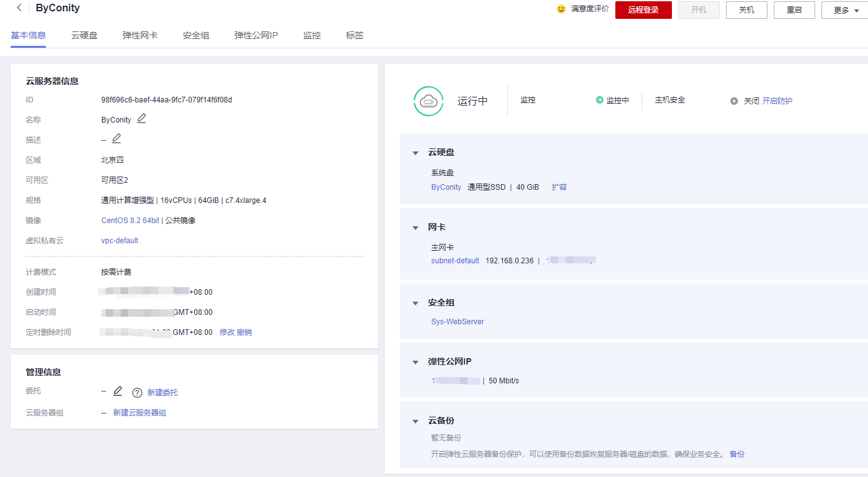Image resolution: width=868 pixels, height=477 pixels.
Task: Open the 更多 dropdown menu
Action: click(x=847, y=9)
